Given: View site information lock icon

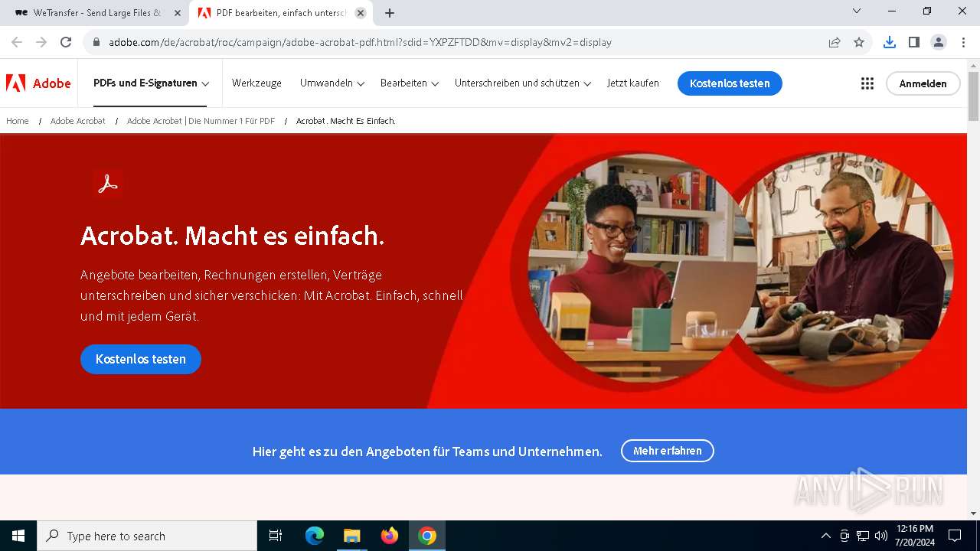Looking at the screenshot, I should pos(96,42).
